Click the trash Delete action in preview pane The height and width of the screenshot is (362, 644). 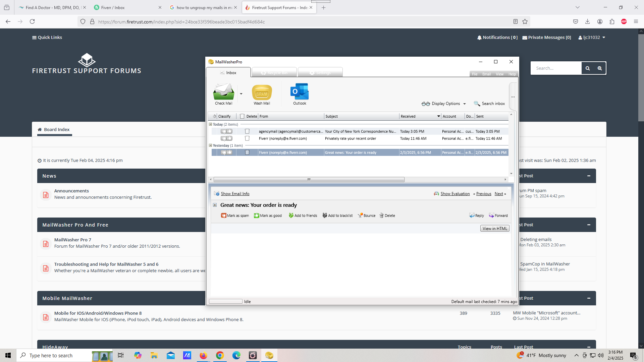pyautogui.click(x=387, y=216)
